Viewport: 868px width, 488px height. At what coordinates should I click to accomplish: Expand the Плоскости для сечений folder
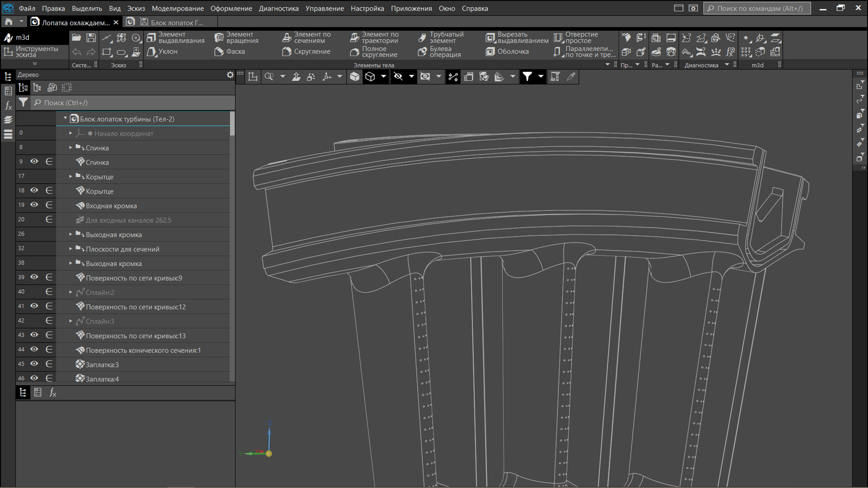(71, 249)
